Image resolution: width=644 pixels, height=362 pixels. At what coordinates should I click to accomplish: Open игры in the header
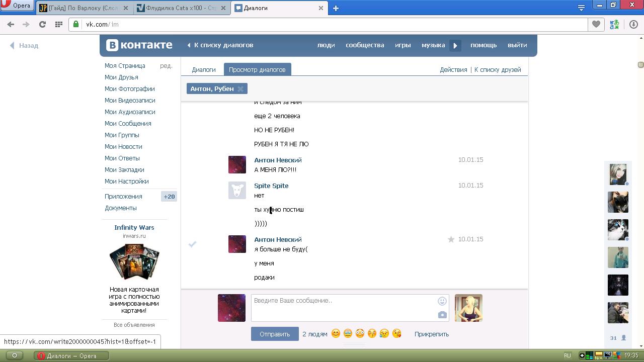(x=403, y=45)
